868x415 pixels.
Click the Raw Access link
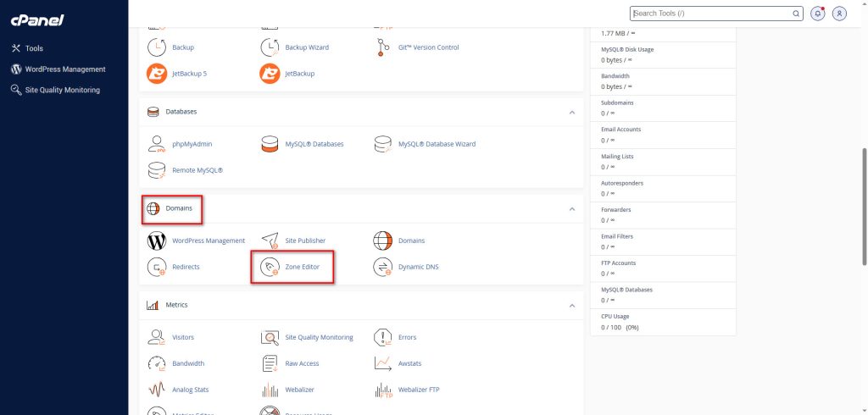click(302, 363)
